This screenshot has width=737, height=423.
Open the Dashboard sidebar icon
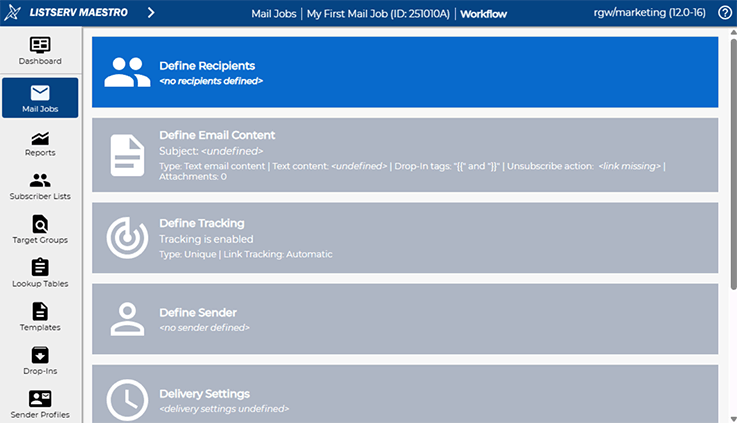coord(40,46)
